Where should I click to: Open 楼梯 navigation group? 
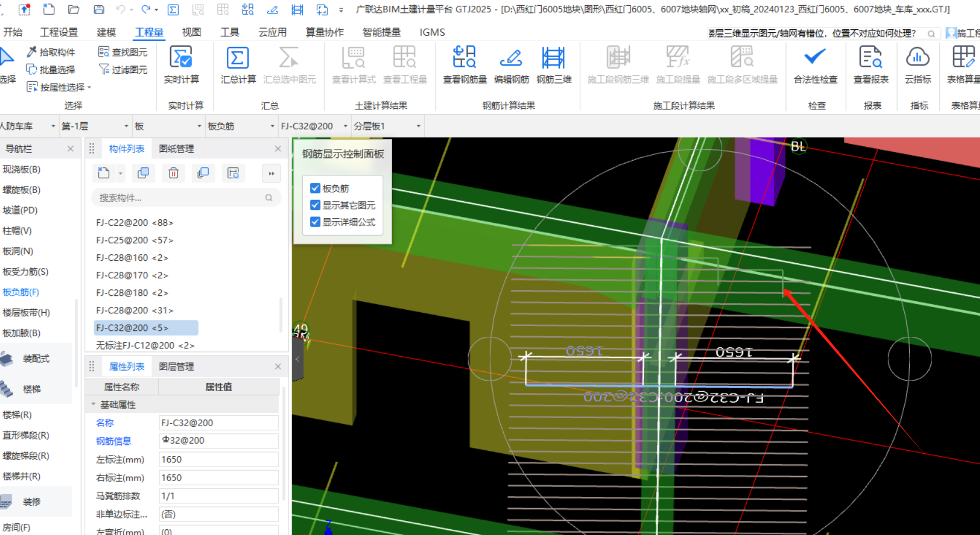coord(32,389)
